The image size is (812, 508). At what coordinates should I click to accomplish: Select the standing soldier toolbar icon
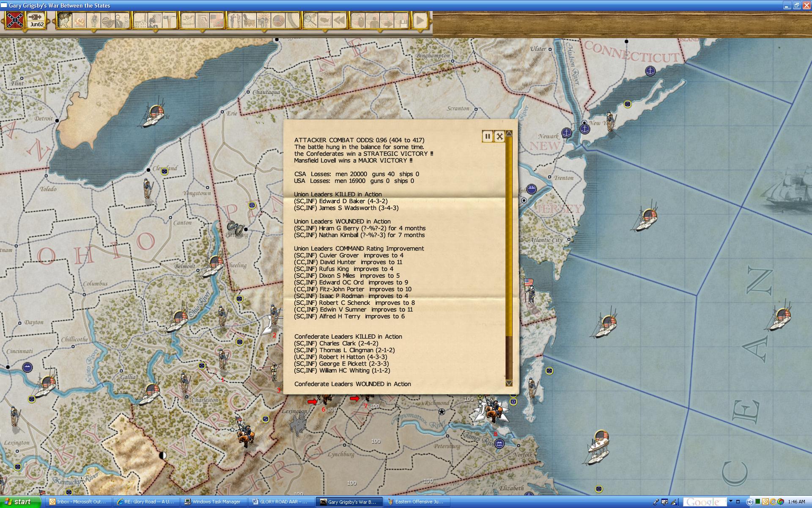point(93,20)
